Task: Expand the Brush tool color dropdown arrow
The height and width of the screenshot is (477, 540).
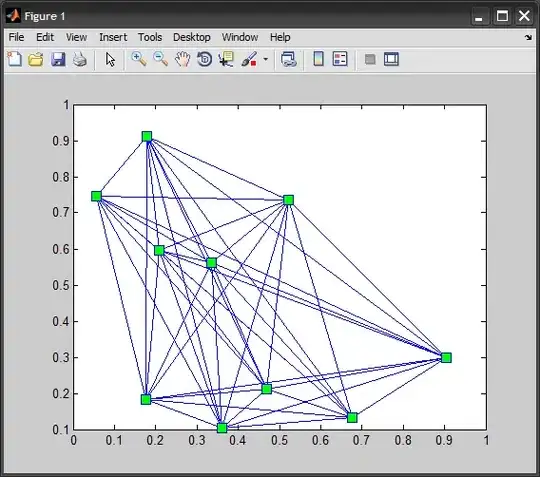Action: point(266,59)
